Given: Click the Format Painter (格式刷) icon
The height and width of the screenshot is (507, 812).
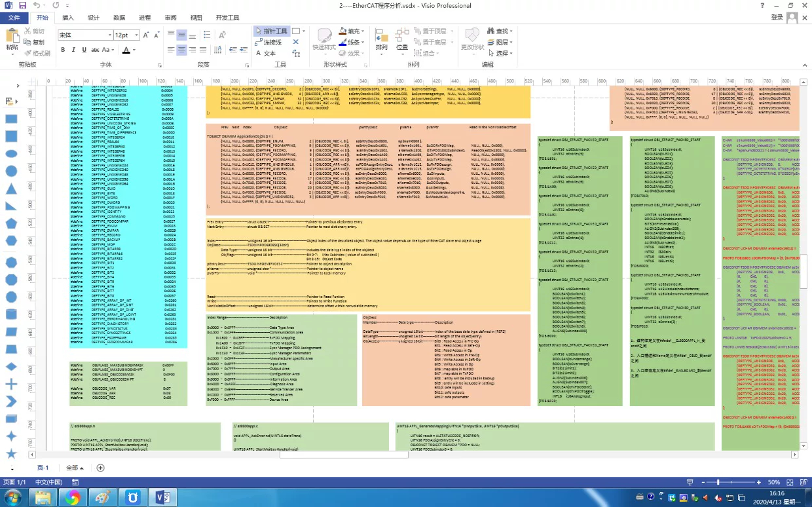Looking at the screenshot, I should 37,53.
